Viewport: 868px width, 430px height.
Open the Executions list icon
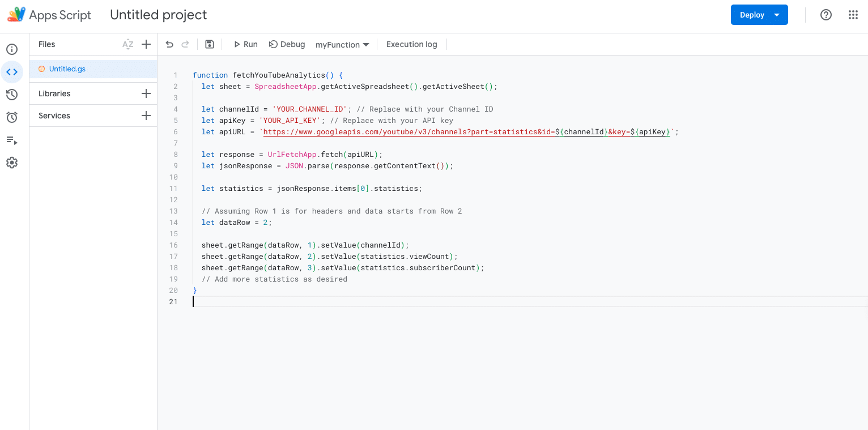click(x=12, y=140)
